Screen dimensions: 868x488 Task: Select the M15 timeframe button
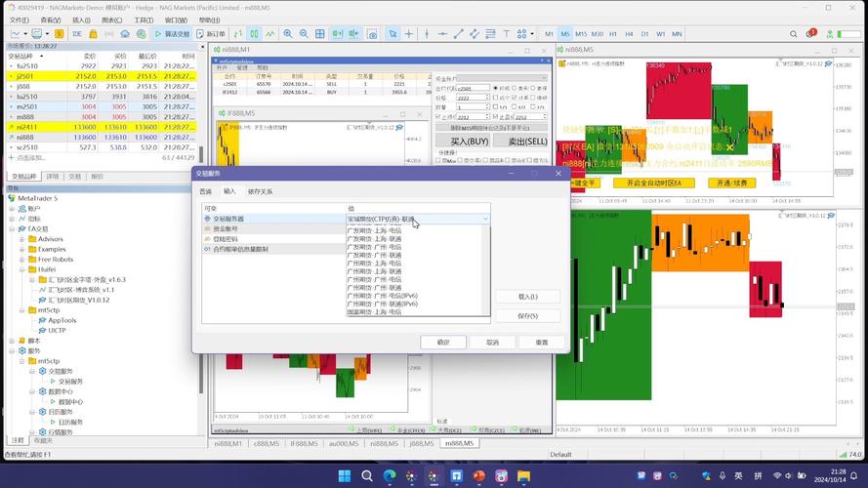(x=581, y=34)
